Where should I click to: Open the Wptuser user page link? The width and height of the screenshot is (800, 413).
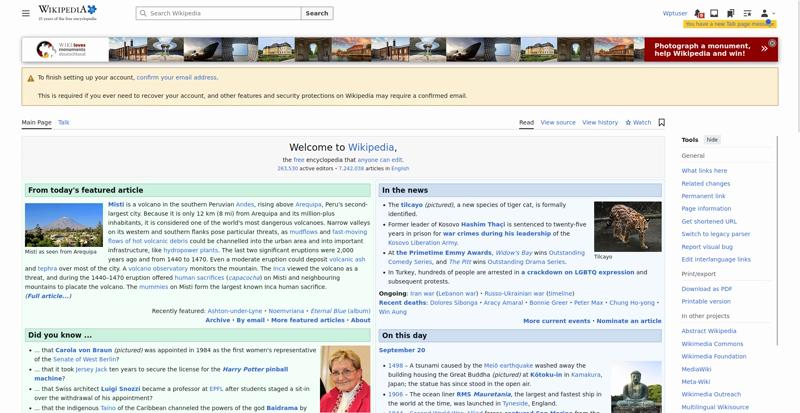coord(675,13)
